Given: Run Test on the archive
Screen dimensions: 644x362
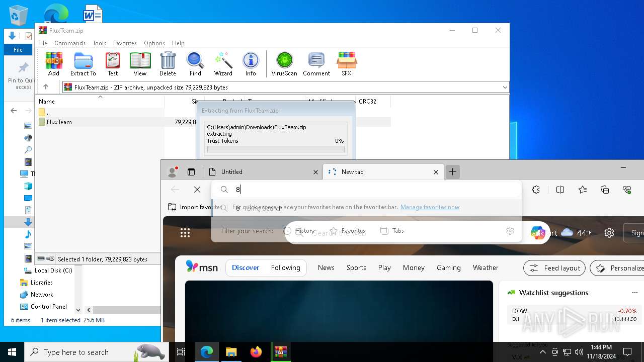Looking at the screenshot, I should click(x=113, y=64).
